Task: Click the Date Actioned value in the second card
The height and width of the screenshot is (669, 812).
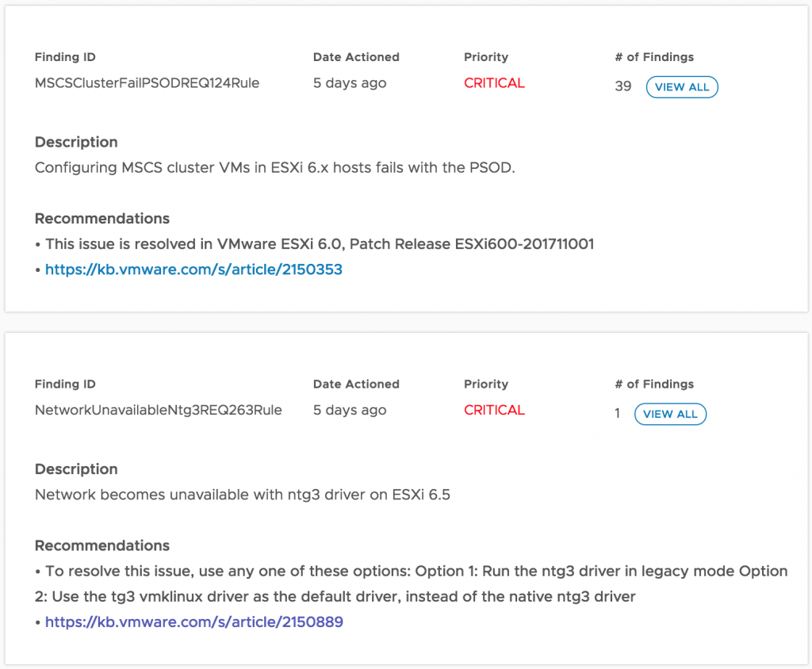Action: tap(350, 411)
